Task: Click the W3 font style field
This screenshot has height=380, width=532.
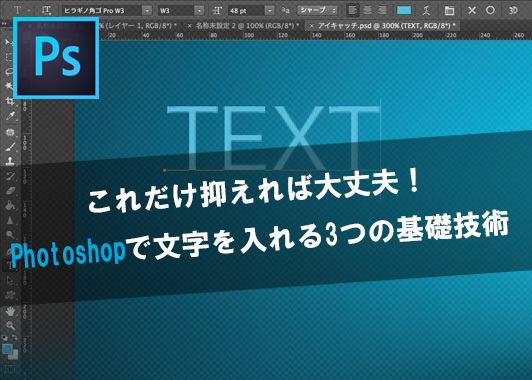Action: coord(176,11)
